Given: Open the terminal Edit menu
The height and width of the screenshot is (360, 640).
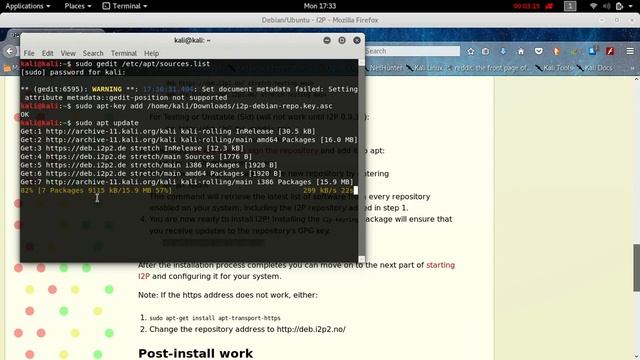Looking at the screenshot, I should pos(47,53).
